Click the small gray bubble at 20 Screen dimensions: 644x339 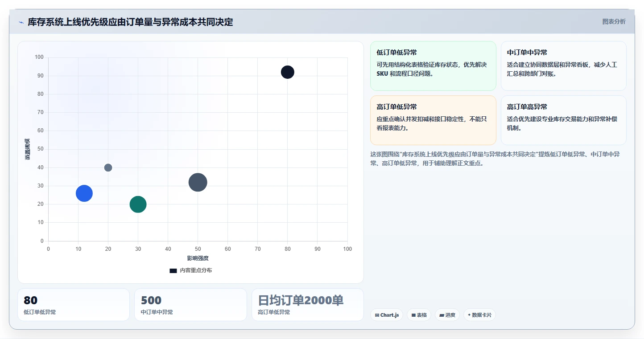[x=108, y=167]
